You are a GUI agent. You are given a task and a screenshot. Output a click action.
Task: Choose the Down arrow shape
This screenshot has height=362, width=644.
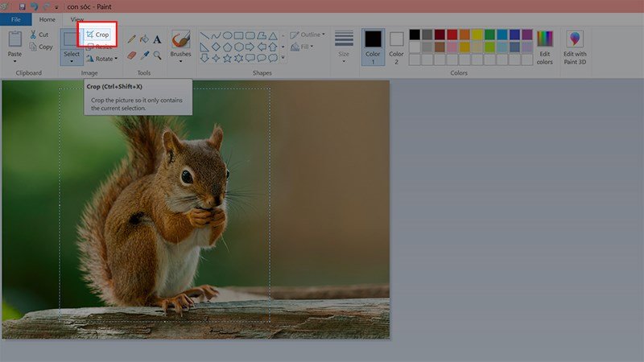(204, 58)
